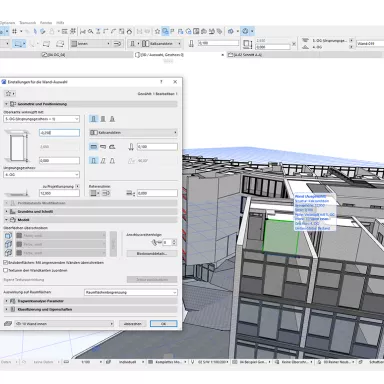The image size is (384, 384).
Task: Click the wall height icon in info box
Action: (x=247, y=44)
